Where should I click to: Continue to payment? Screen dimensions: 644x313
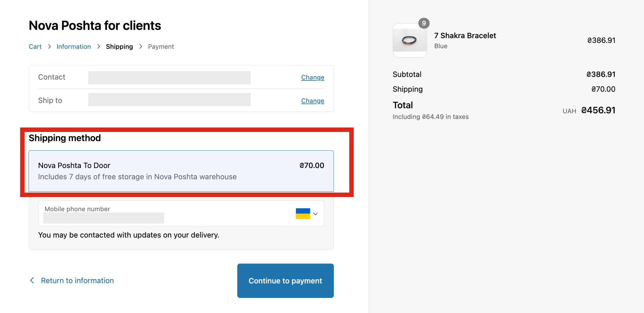pos(285,281)
